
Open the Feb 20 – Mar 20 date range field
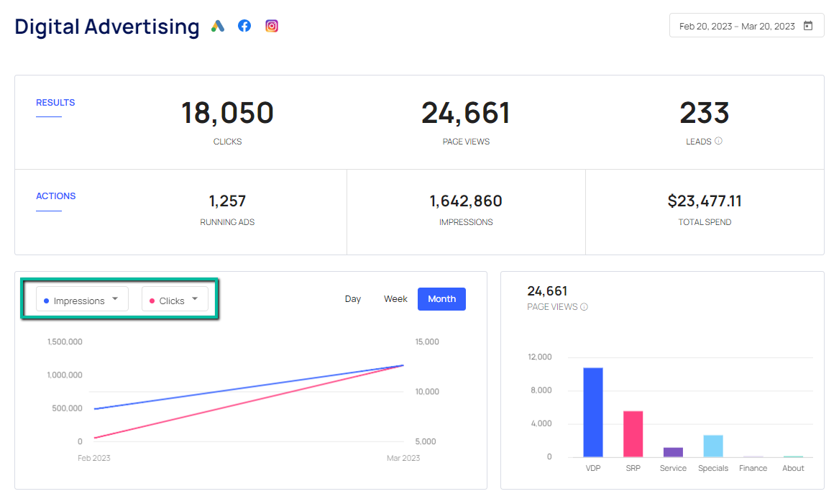point(737,26)
